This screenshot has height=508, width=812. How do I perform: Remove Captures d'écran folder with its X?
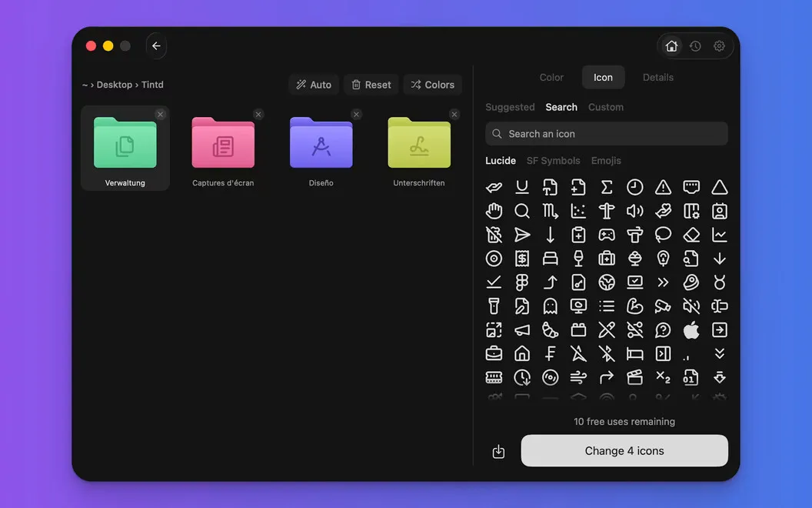(258, 115)
